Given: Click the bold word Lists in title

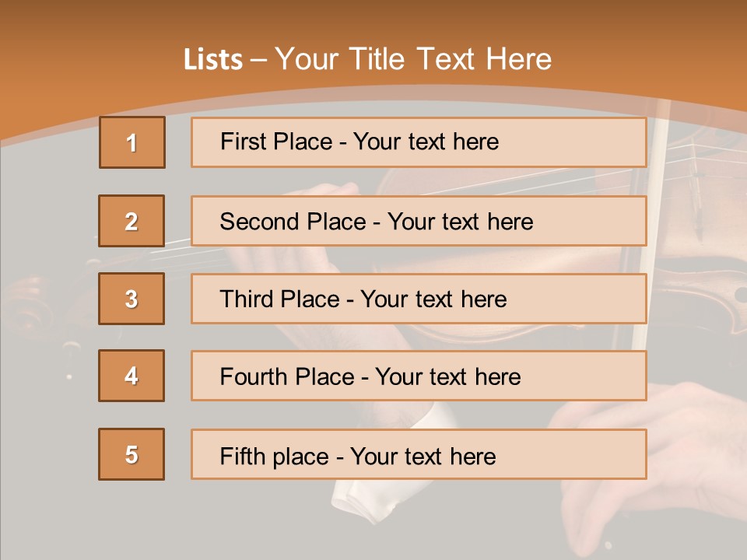Looking at the screenshot, I should (x=212, y=60).
